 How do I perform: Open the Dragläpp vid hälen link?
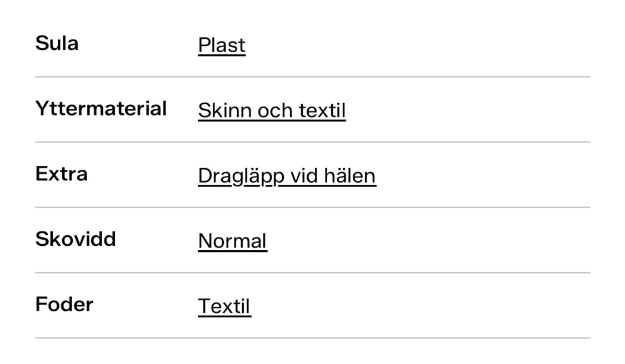(287, 176)
